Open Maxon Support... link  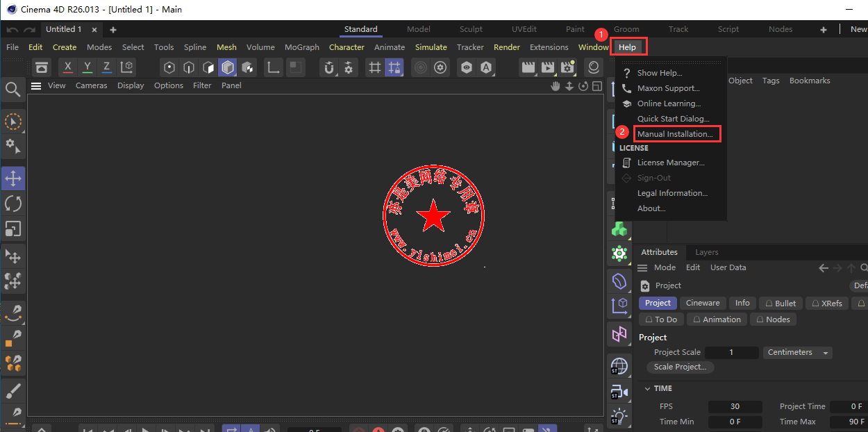point(669,88)
